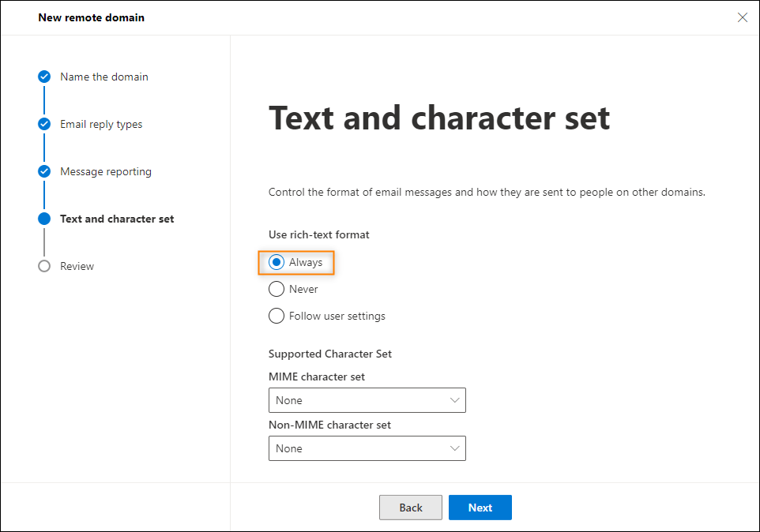This screenshot has width=760, height=532.
Task: Click the Back button
Action: [410, 508]
